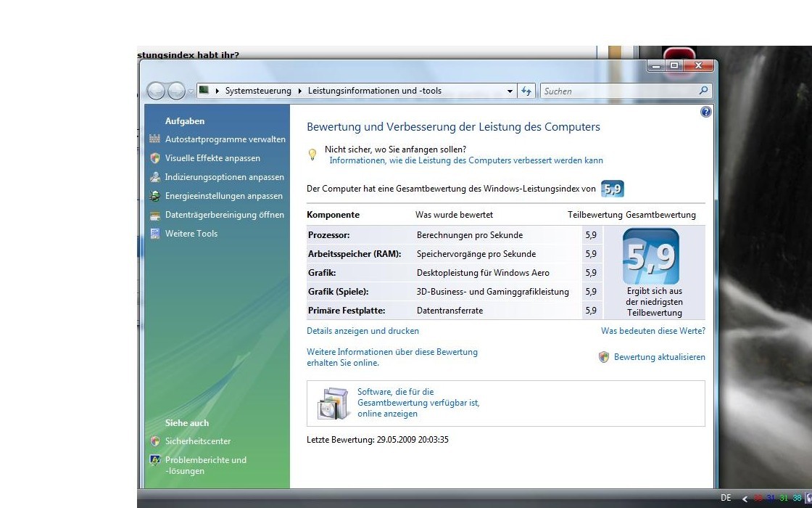Open Indizierungsoptionen anpassen
The image size is (812, 508).
pos(225,177)
